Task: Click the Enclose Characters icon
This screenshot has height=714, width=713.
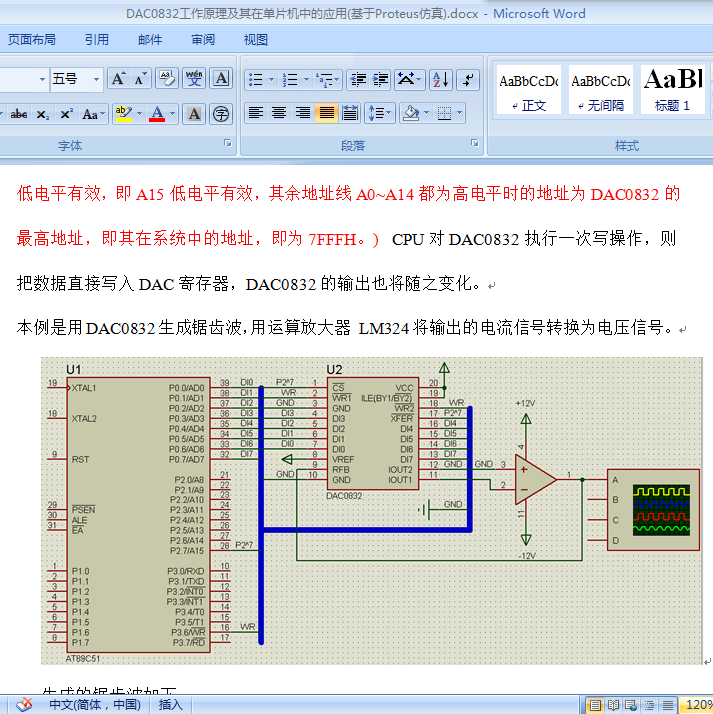Action: pos(221,114)
